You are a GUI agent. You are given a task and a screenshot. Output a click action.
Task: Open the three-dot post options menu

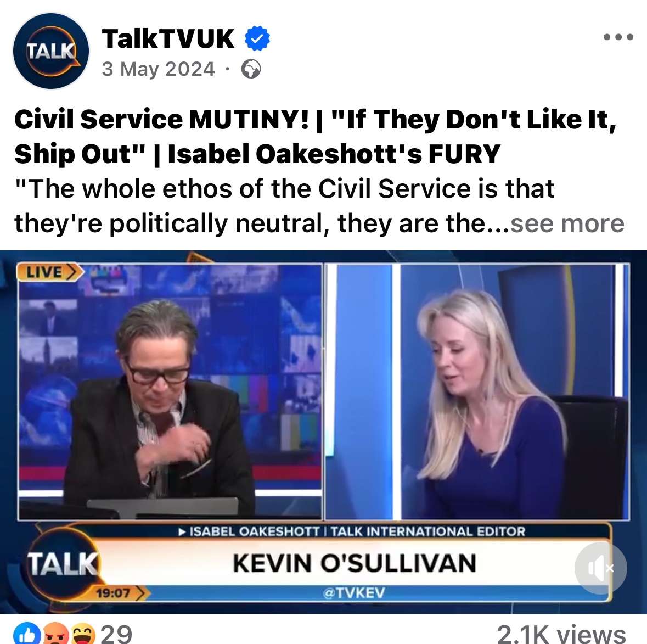(618, 37)
